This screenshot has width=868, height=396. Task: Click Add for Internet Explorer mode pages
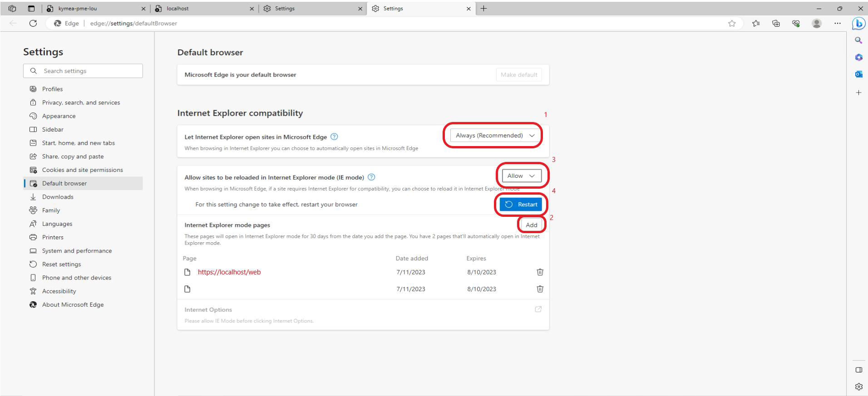pos(531,225)
